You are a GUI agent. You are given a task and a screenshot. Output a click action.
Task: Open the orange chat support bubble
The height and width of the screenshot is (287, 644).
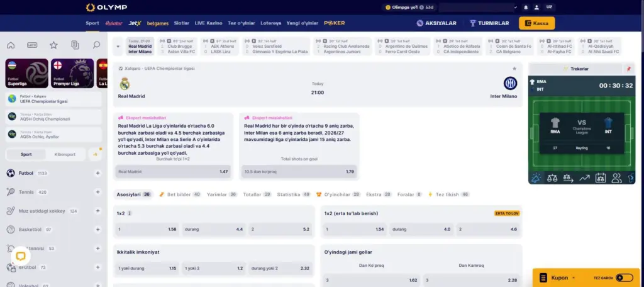21,257
